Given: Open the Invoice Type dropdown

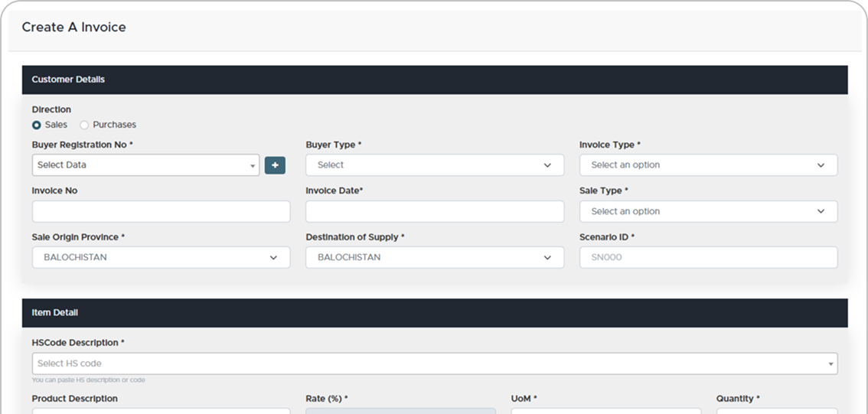Looking at the screenshot, I should [708, 165].
